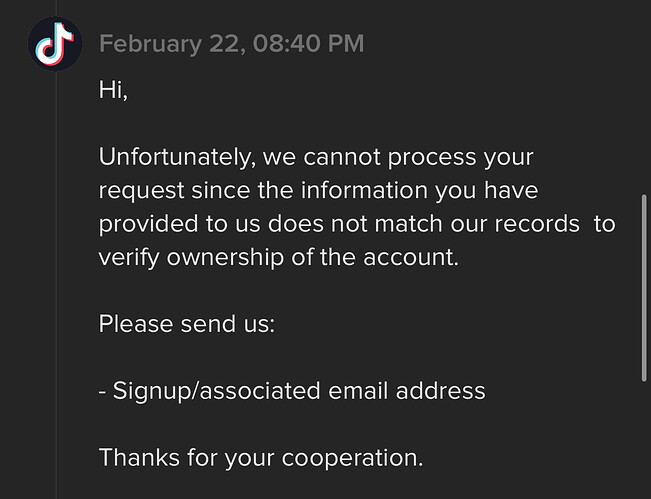
Task: Click the word "provided" starting third line
Action: (148, 224)
